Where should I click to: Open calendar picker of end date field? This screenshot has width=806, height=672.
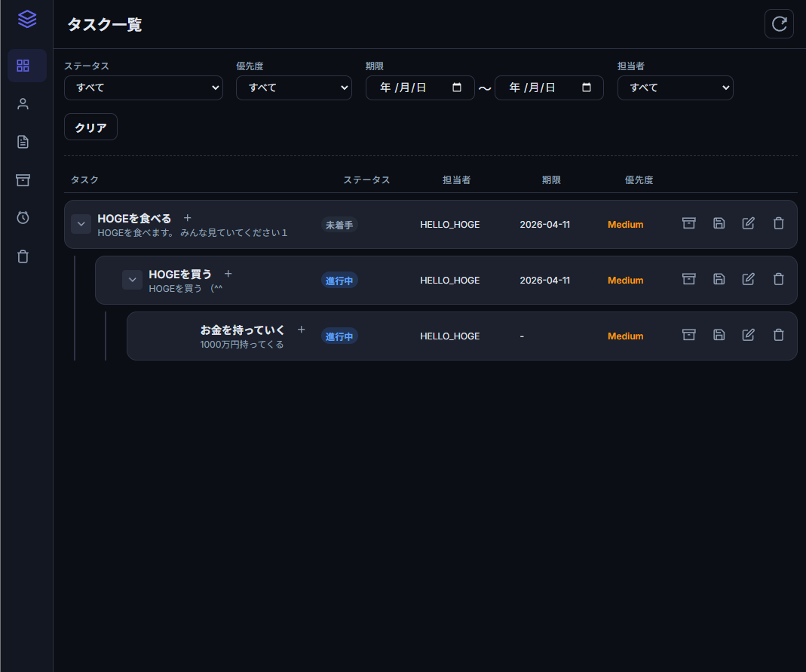point(586,87)
